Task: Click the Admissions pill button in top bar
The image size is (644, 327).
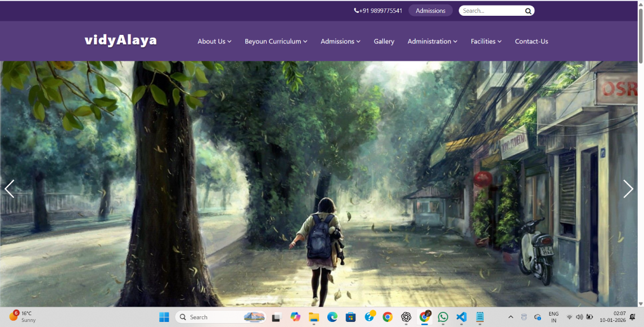Action: click(x=430, y=11)
